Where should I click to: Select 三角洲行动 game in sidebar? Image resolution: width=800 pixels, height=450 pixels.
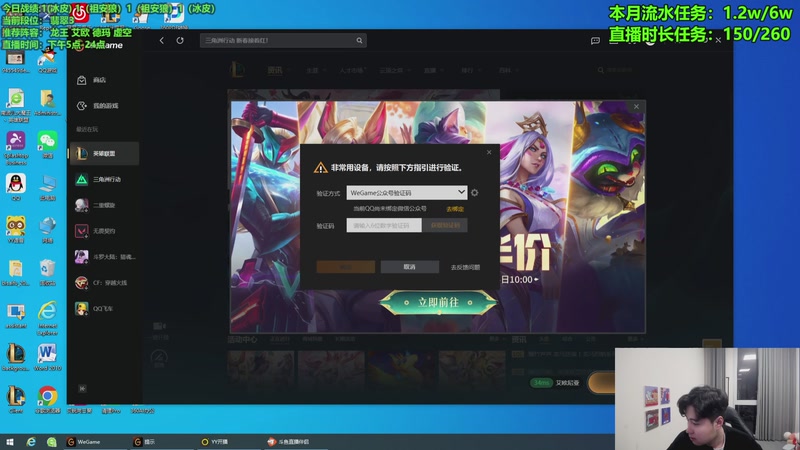coord(104,179)
